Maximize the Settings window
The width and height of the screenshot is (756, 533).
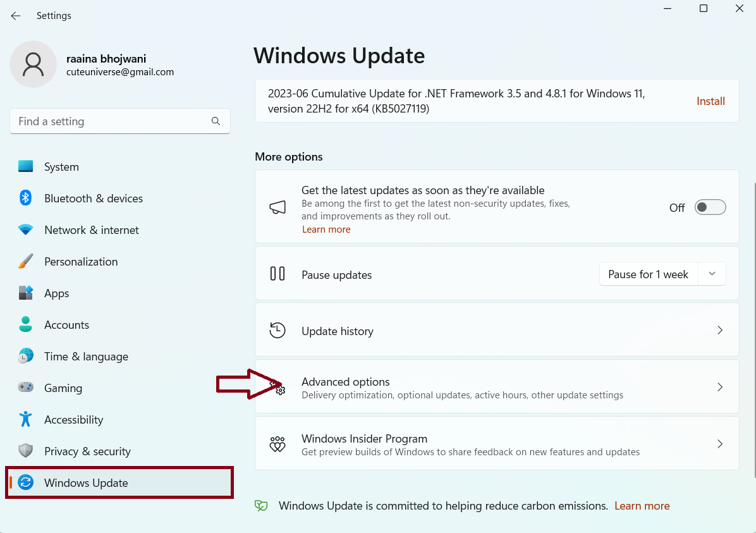click(704, 9)
